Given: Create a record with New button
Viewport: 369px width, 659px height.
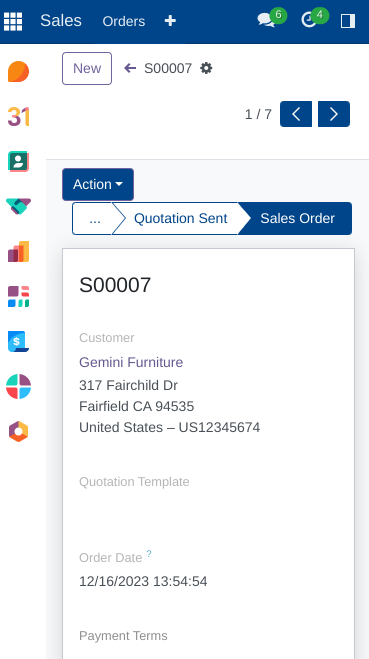Looking at the screenshot, I should (x=87, y=69).
